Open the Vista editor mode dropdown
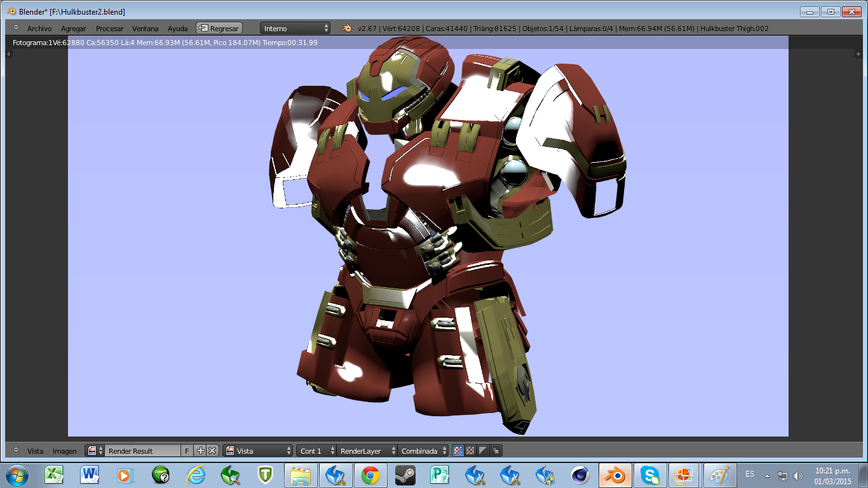 pyautogui.click(x=258, y=451)
